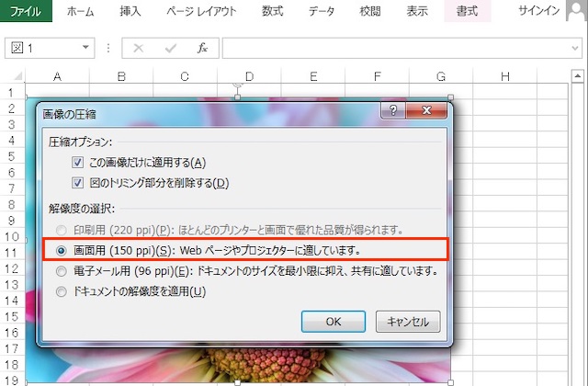Click the formula bar cancel X icon
Image resolution: width=588 pixels, height=386 pixels.
point(139,48)
